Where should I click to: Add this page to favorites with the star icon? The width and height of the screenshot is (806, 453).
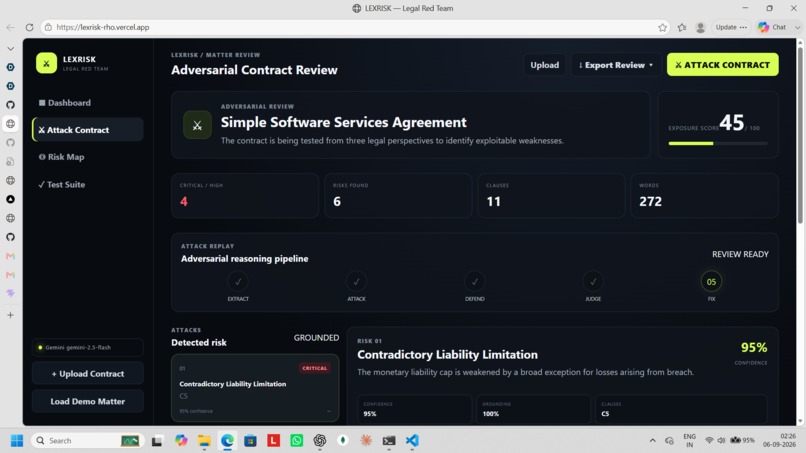pos(662,27)
